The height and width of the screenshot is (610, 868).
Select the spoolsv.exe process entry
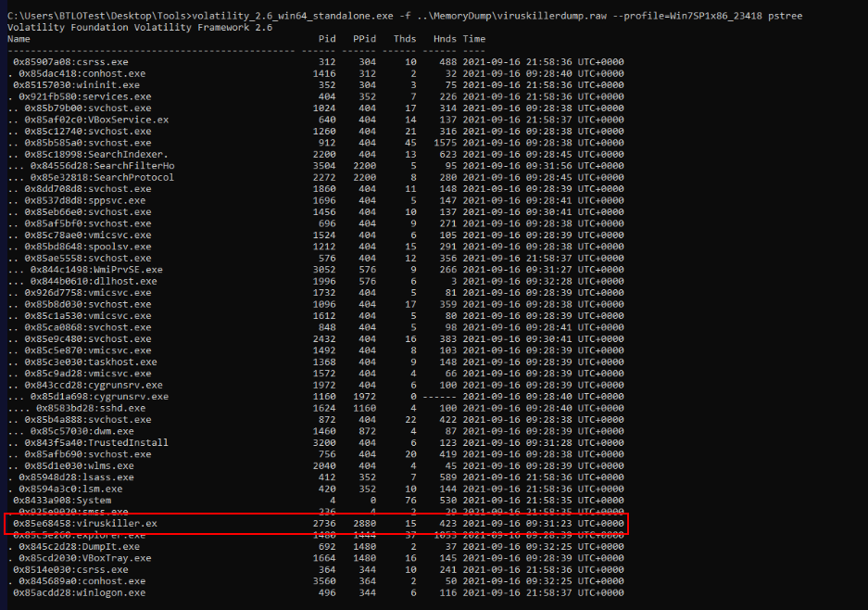pyautogui.click(x=88, y=247)
